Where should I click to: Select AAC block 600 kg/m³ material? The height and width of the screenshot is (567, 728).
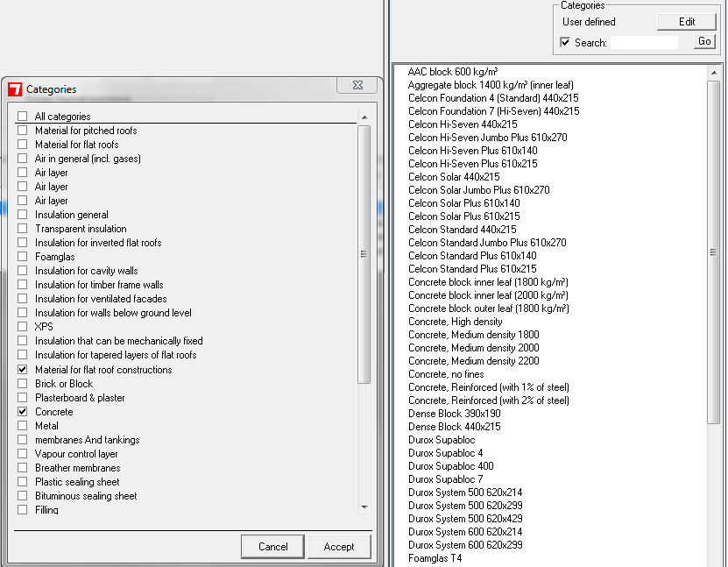coord(453,72)
